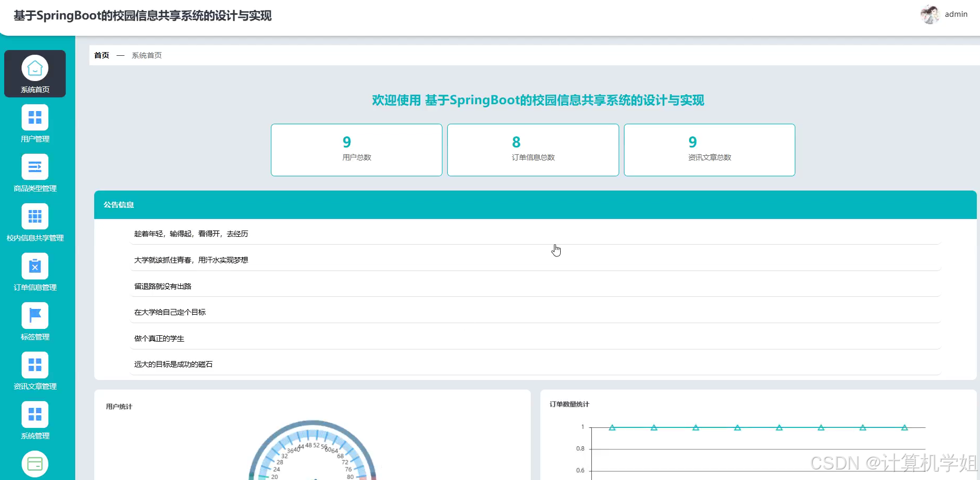The width and height of the screenshot is (980, 480).
Task: Open the 校内信息共享管理 grid icon
Action: 35,216
